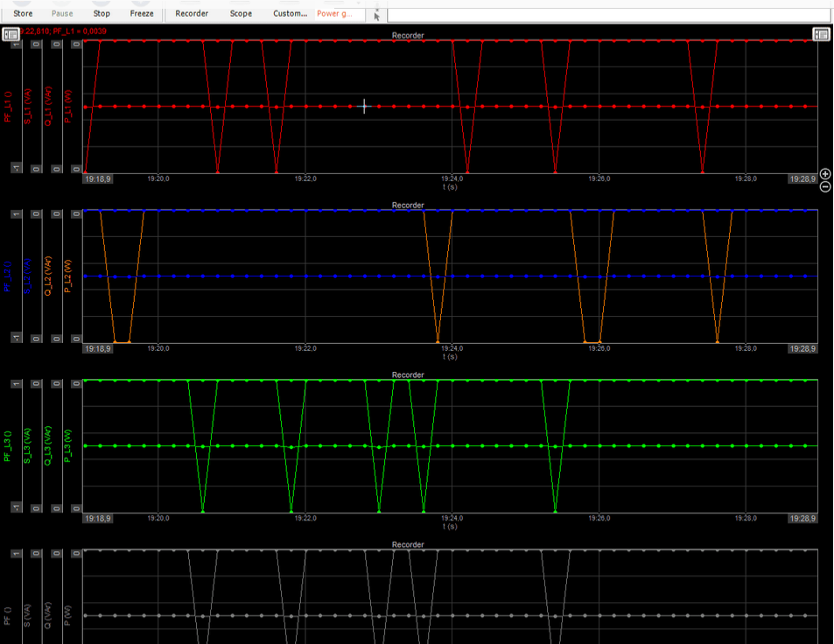Screen dimensions: 834x644
Task: Click the 19:26,0 tick label under the L2 chart
Action: click(599, 348)
